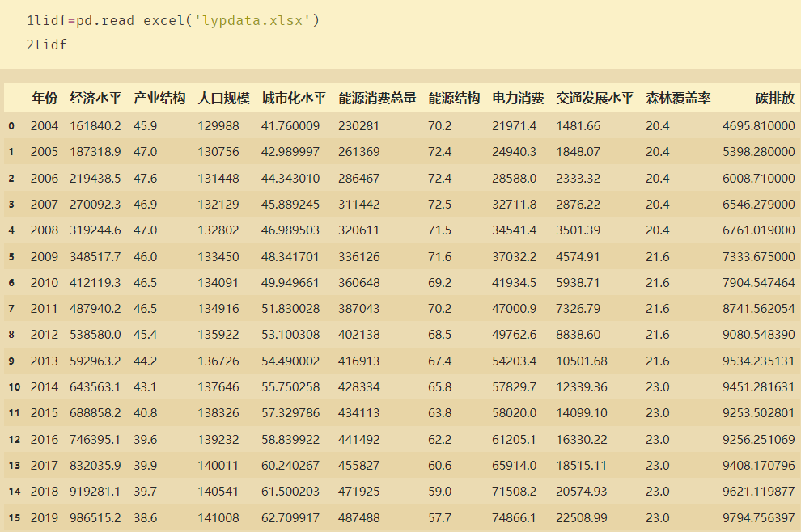This screenshot has width=801, height=532.
Task: Click cell 270092.3 in 2007 row
Action: pos(95,205)
